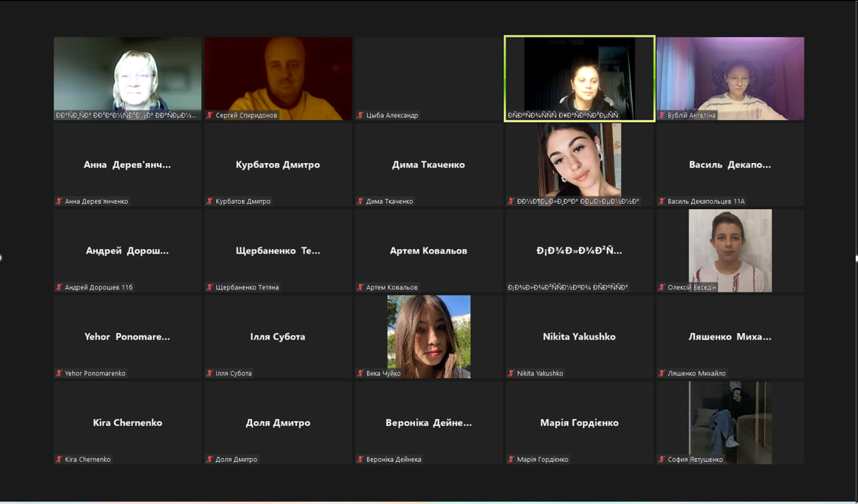Click the large name text "Nikita Yakushko"
The height and width of the screenshot is (504, 858).
click(x=579, y=336)
